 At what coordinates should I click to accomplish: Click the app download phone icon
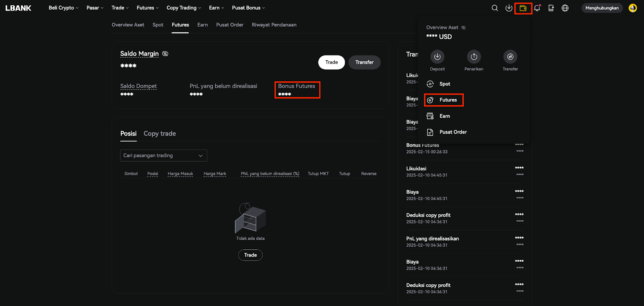pos(551,8)
